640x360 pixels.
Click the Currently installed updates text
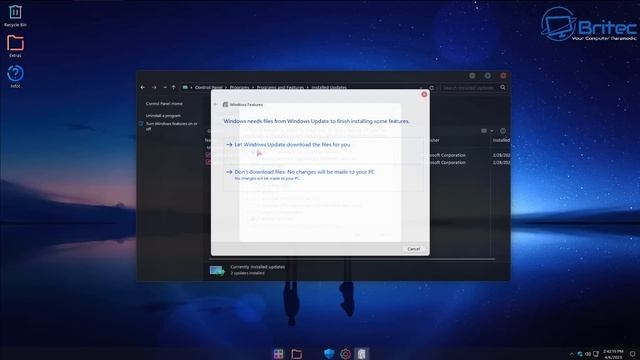[x=258, y=267]
